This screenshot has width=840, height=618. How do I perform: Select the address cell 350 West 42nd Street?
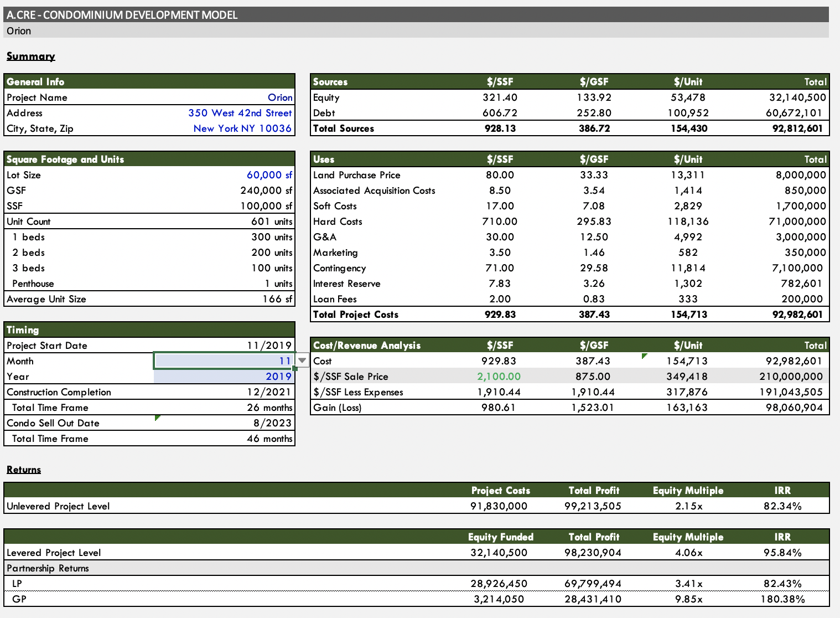(x=240, y=113)
